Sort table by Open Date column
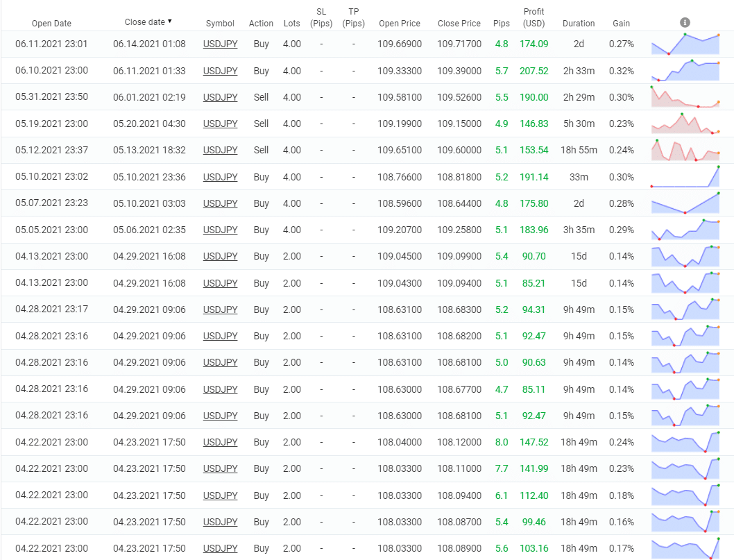The width and height of the screenshot is (734, 560). click(51, 23)
